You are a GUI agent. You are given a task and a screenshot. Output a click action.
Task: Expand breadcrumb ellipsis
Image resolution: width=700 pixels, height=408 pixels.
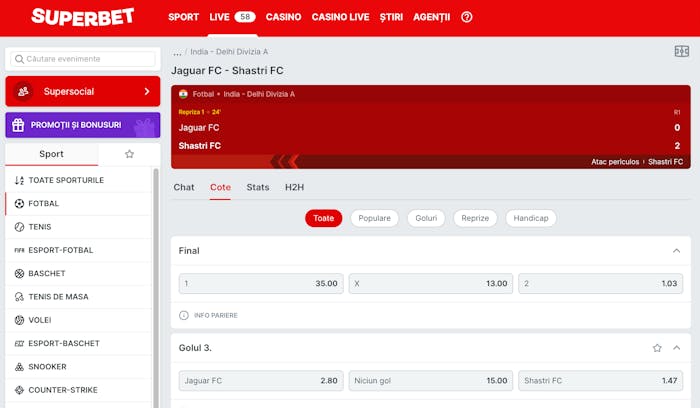pos(177,52)
